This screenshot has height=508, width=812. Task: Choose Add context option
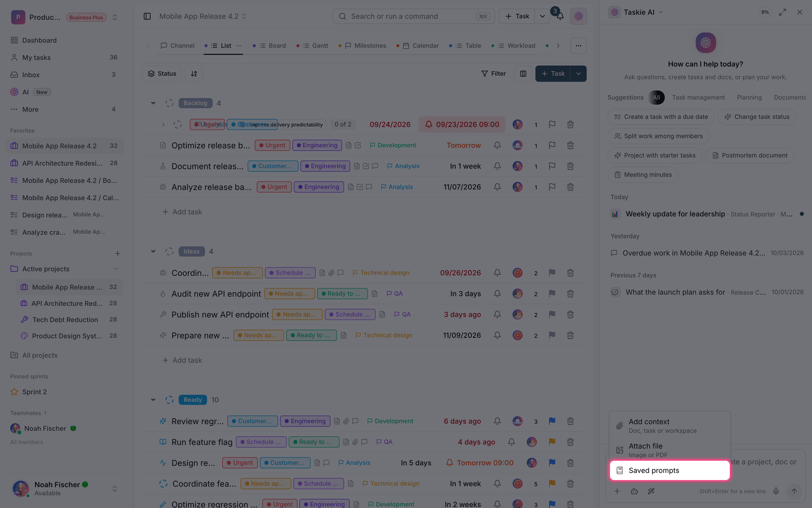[x=669, y=426]
